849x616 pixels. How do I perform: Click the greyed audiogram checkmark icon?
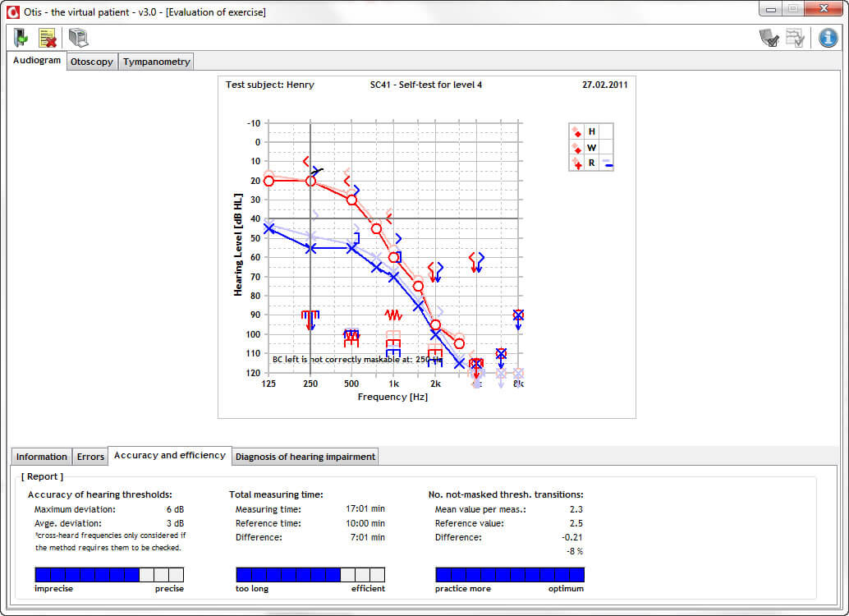(x=795, y=38)
